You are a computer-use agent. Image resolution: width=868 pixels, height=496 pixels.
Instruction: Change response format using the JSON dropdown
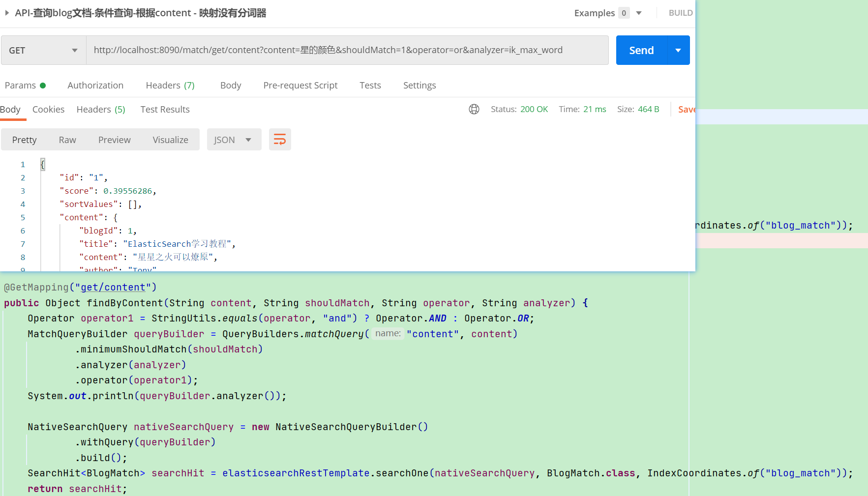coord(234,139)
